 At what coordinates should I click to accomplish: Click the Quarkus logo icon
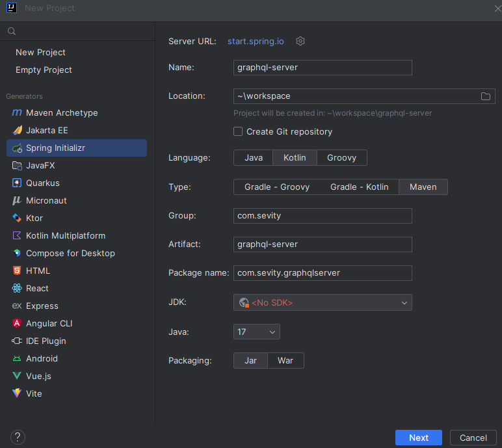coord(17,183)
